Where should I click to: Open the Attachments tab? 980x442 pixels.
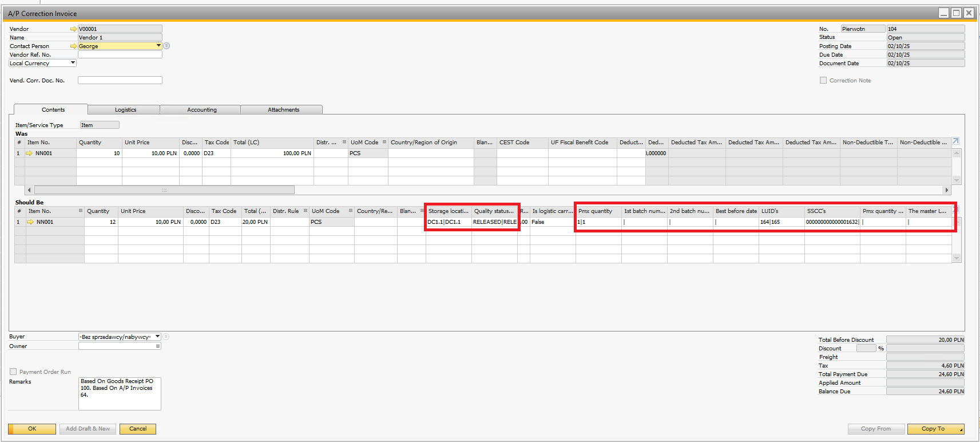(283, 109)
